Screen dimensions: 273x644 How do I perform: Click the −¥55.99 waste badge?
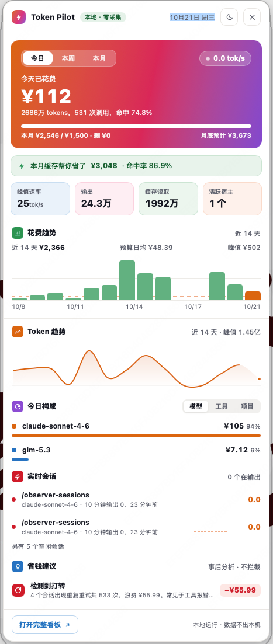(x=240, y=590)
